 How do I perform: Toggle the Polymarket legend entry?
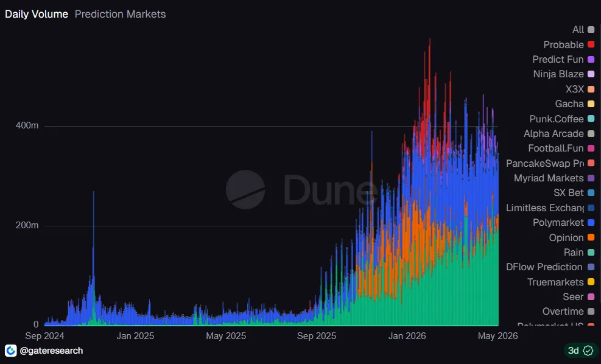563,223
